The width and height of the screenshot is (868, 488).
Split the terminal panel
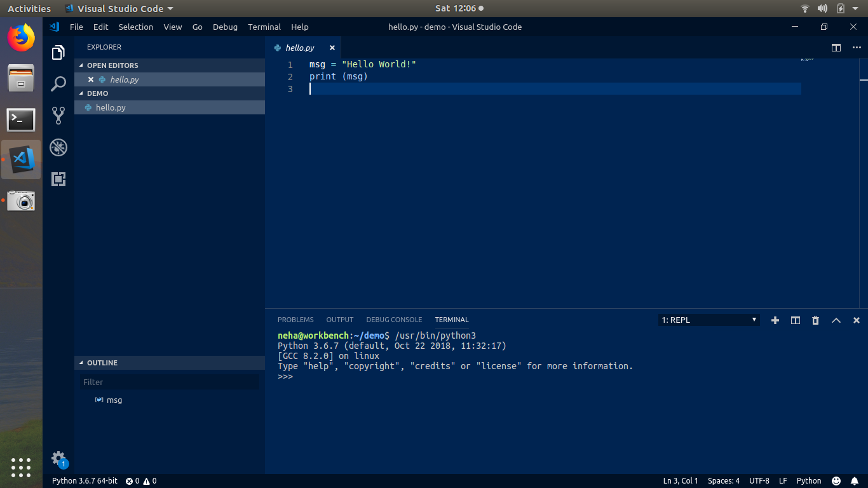tap(796, 320)
